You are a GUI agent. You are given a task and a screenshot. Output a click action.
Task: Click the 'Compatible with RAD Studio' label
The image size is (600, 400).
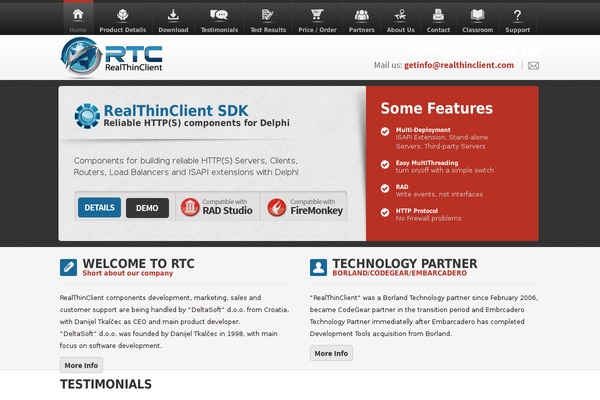pyautogui.click(x=227, y=207)
